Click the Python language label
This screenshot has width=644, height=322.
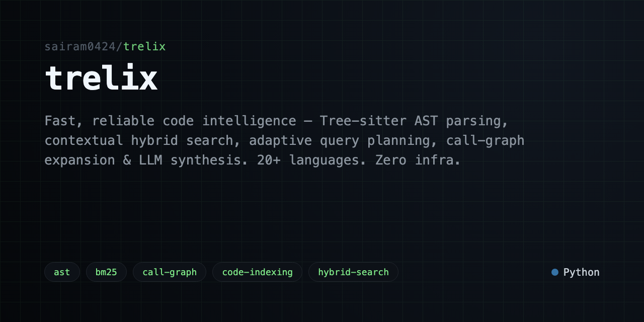click(581, 272)
